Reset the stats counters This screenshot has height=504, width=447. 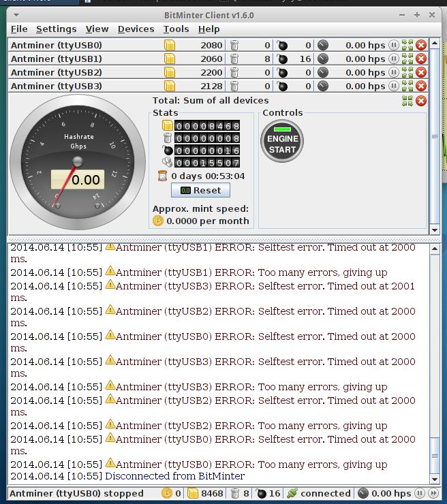coord(200,190)
